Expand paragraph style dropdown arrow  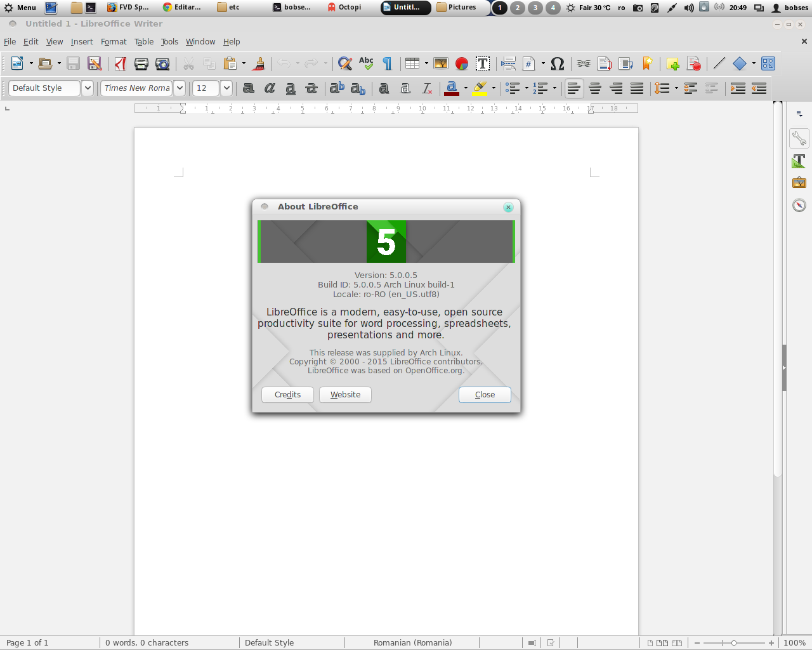(x=88, y=88)
